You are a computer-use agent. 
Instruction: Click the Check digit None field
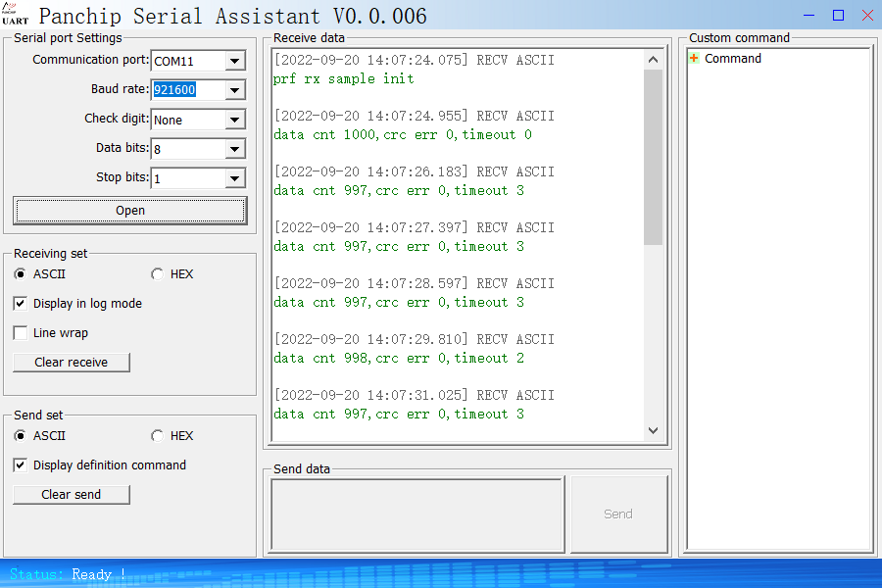(189, 120)
